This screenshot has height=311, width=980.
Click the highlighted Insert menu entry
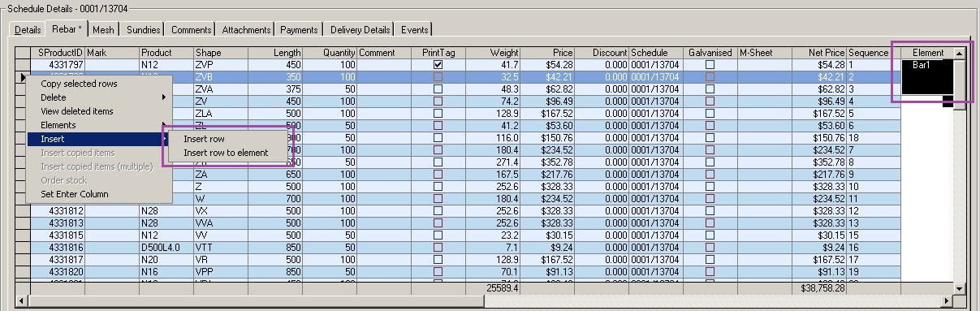point(99,139)
